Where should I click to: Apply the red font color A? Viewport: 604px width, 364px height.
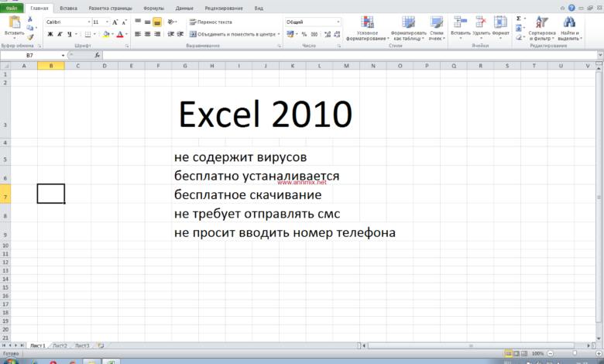(120, 34)
